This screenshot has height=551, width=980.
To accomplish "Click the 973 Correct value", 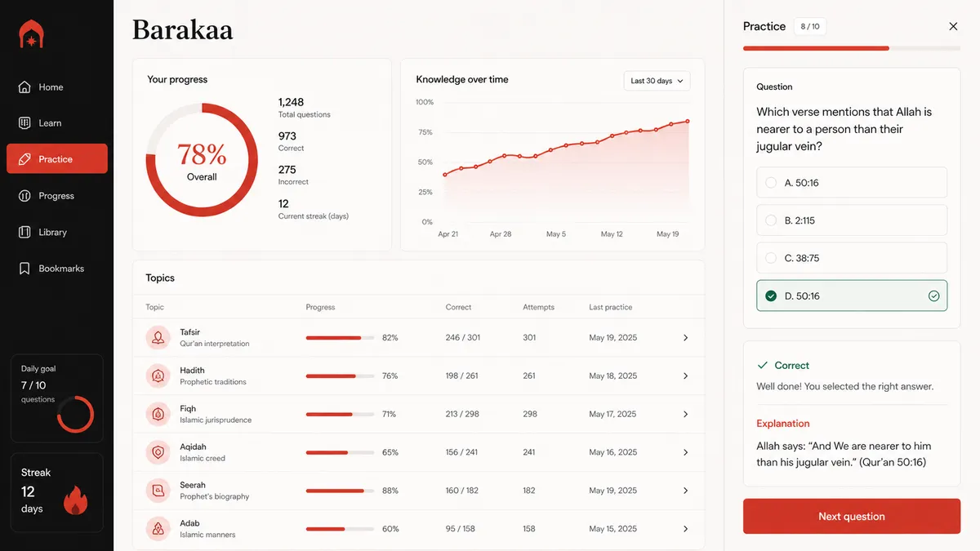I will [x=287, y=136].
